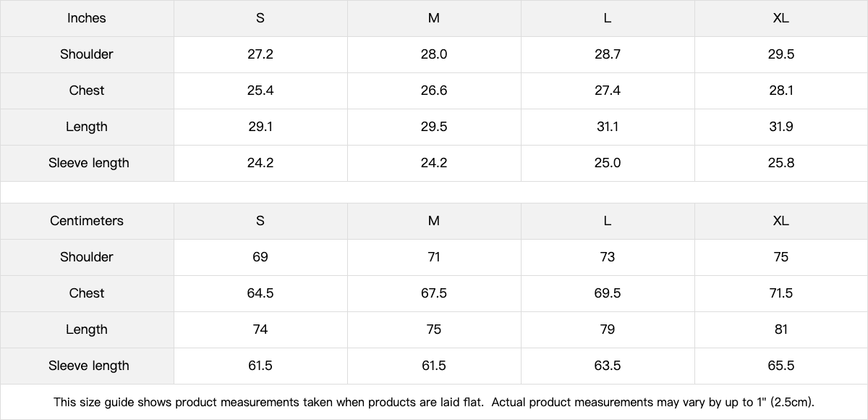Click the Inches table header label
This screenshot has height=420, width=868.
point(87,18)
